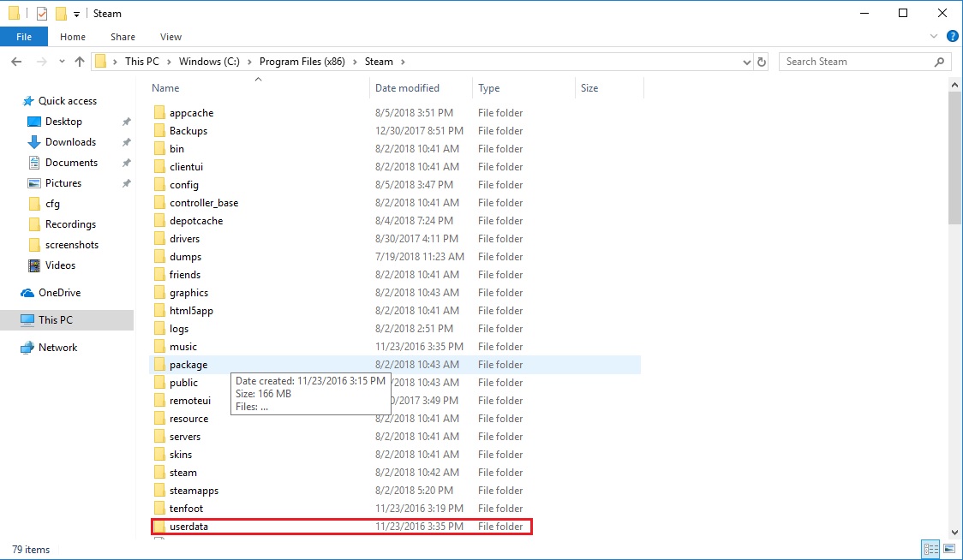Image resolution: width=963 pixels, height=560 pixels.
Task: Open Desktop in navigation pane
Action: [63, 122]
